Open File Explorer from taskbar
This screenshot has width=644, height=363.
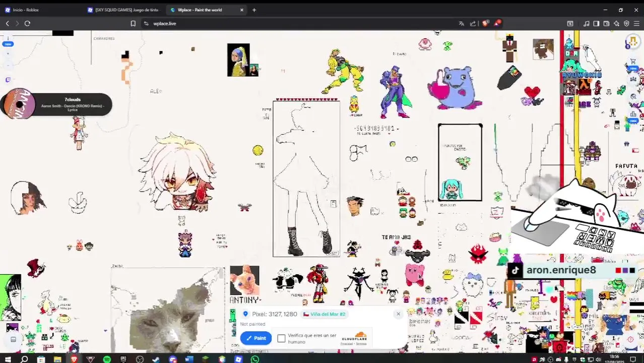57,359
